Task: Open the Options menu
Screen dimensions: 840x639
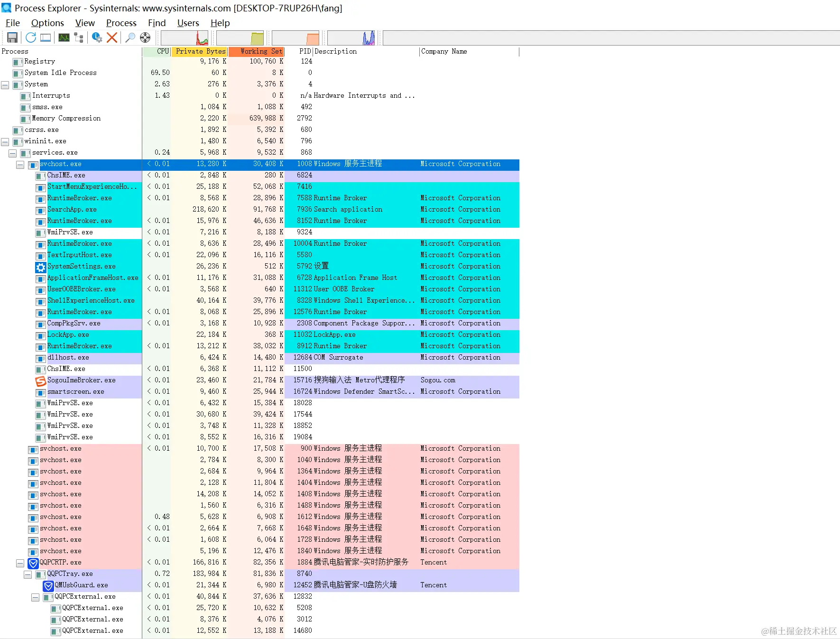Action: (47, 23)
